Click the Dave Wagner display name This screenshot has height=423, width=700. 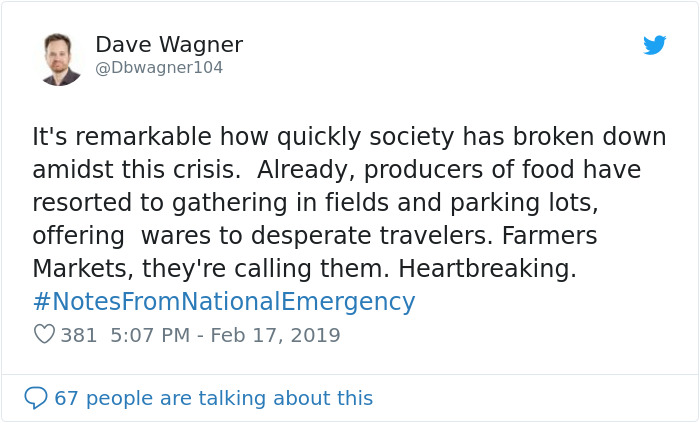[x=168, y=45]
